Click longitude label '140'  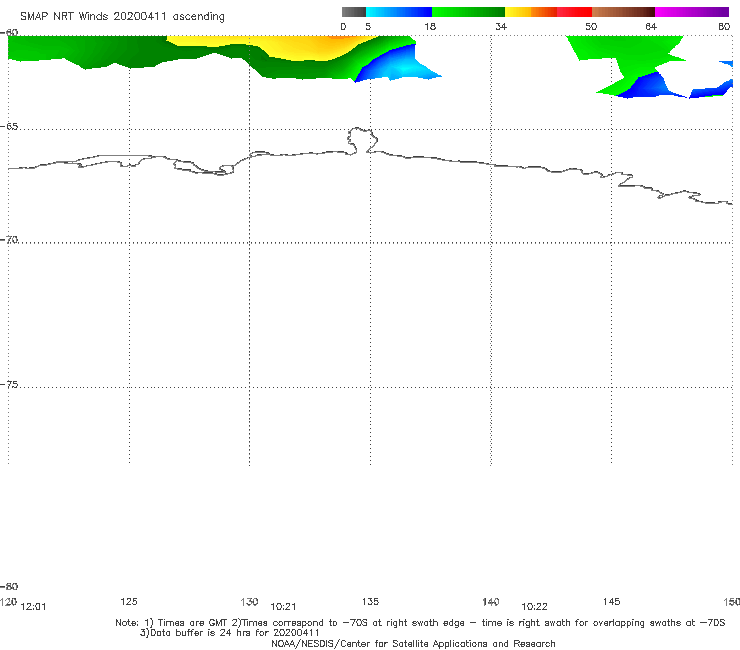(x=491, y=602)
